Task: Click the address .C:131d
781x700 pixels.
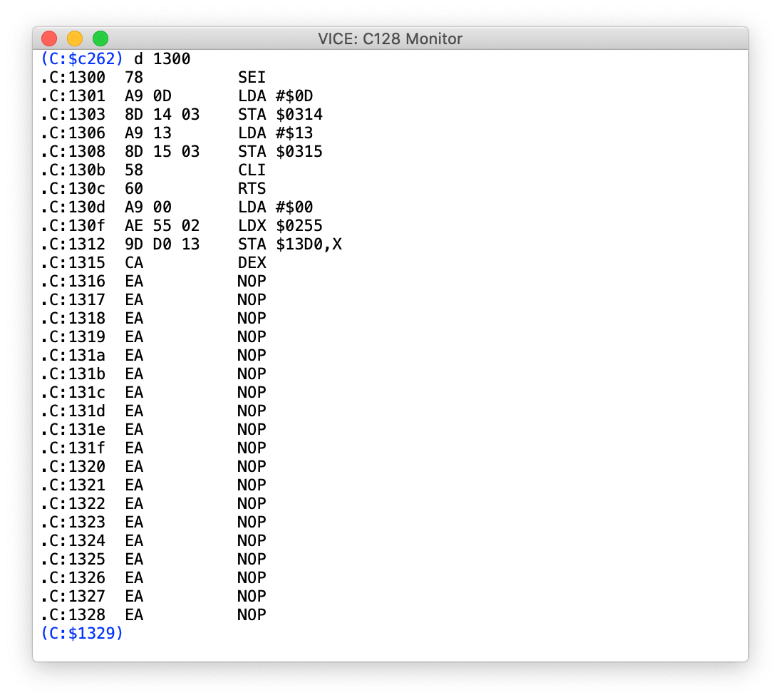Action: (73, 411)
